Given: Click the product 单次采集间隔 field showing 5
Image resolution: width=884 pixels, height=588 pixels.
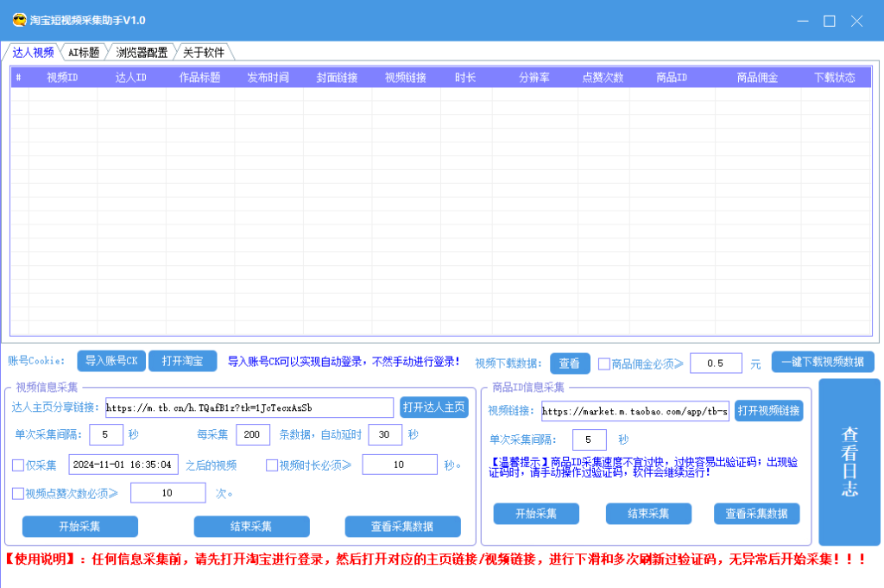Looking at the screenshot, I should point(589,439).
